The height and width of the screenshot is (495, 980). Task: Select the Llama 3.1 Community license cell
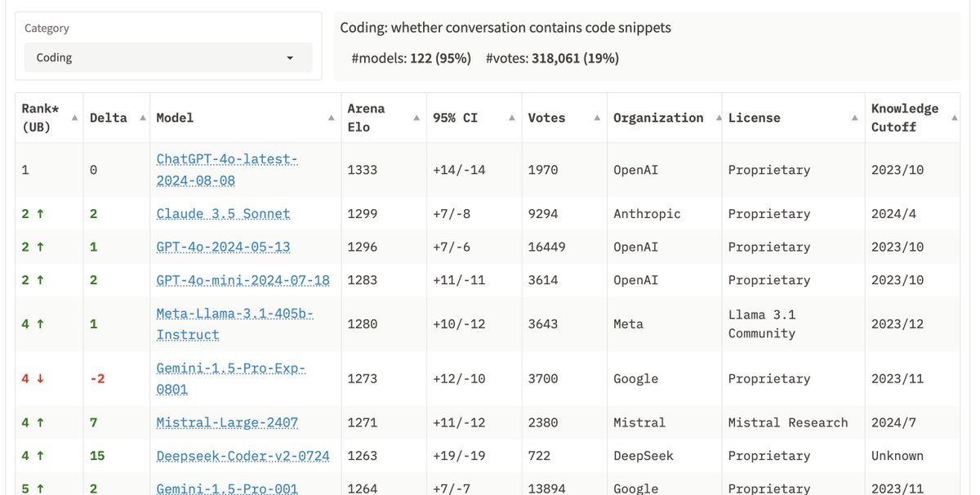tap(762, 324)
